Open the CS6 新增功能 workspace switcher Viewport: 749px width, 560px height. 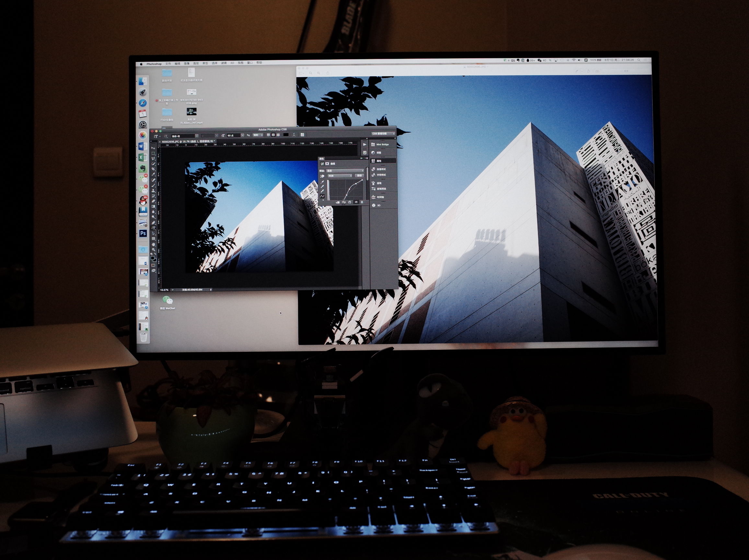click(383, 134)
